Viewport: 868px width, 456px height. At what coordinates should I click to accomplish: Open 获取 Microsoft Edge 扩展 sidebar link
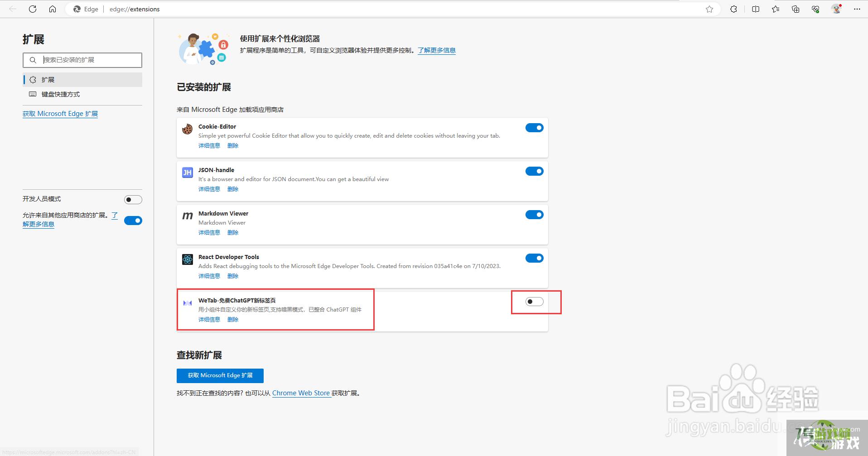pyautogui.click(x=60, y=114)
